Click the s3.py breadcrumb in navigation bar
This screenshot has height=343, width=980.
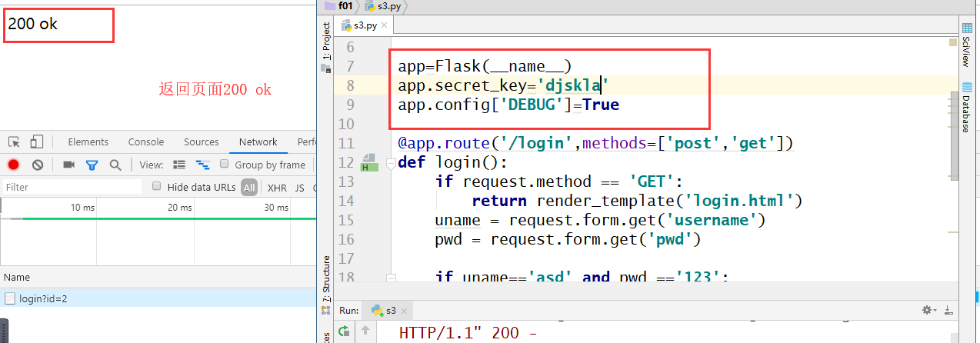click(382, 6)
